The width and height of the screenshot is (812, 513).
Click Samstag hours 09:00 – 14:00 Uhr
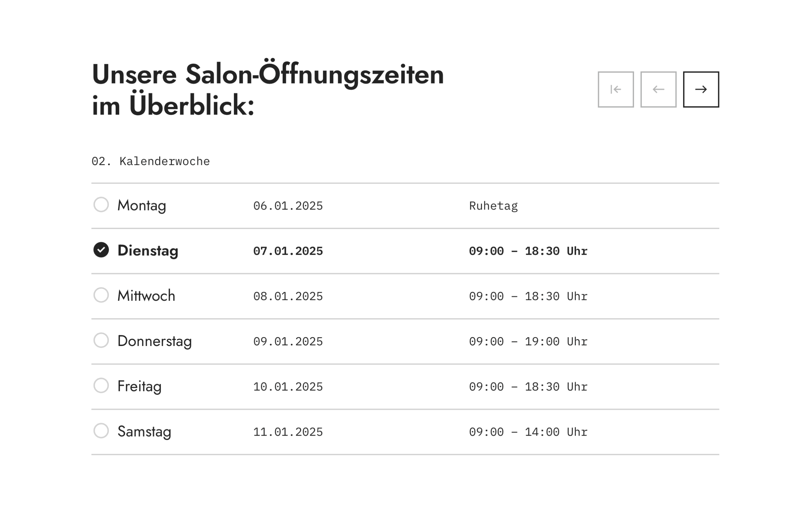click(528, 432)
